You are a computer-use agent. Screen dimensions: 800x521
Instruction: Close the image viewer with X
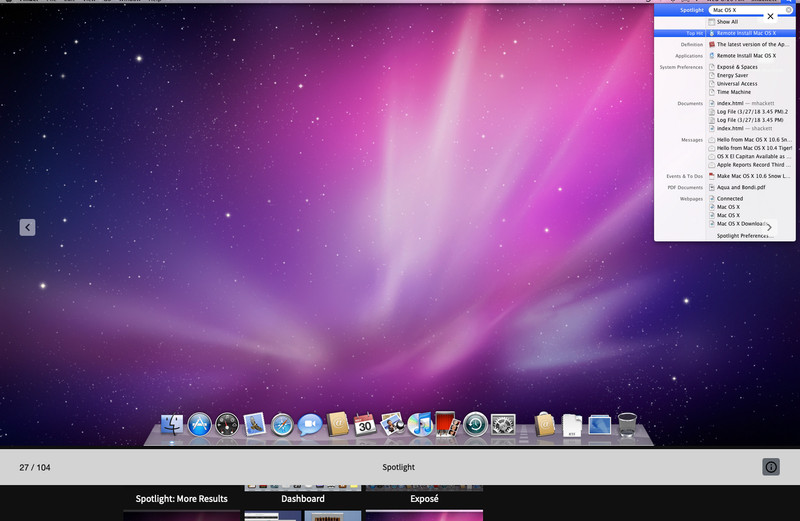770,16
